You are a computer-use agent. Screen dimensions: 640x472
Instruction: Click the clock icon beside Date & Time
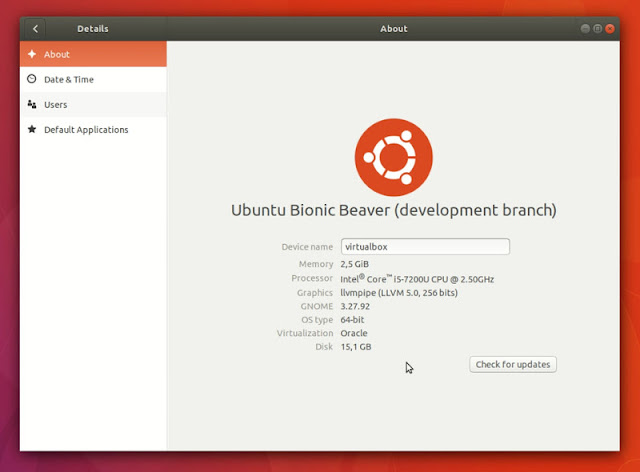pyautogui.click(x=32, y=79)
